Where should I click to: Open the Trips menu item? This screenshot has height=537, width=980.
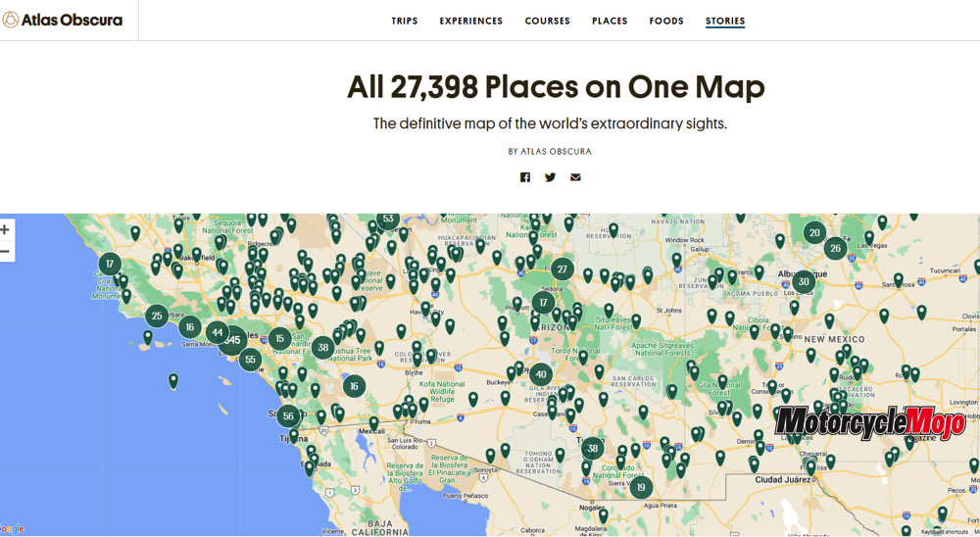pos(404,21)
